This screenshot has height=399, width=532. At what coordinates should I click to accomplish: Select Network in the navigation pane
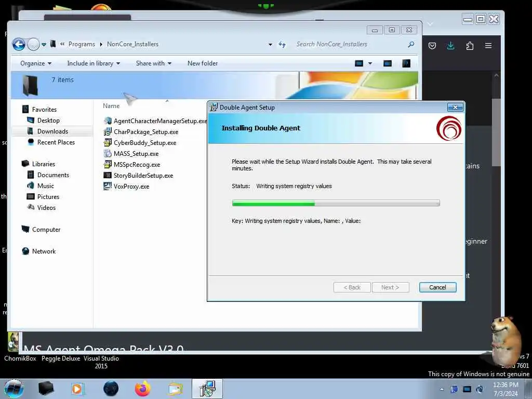pyautogui.click(x=44, y=251)
